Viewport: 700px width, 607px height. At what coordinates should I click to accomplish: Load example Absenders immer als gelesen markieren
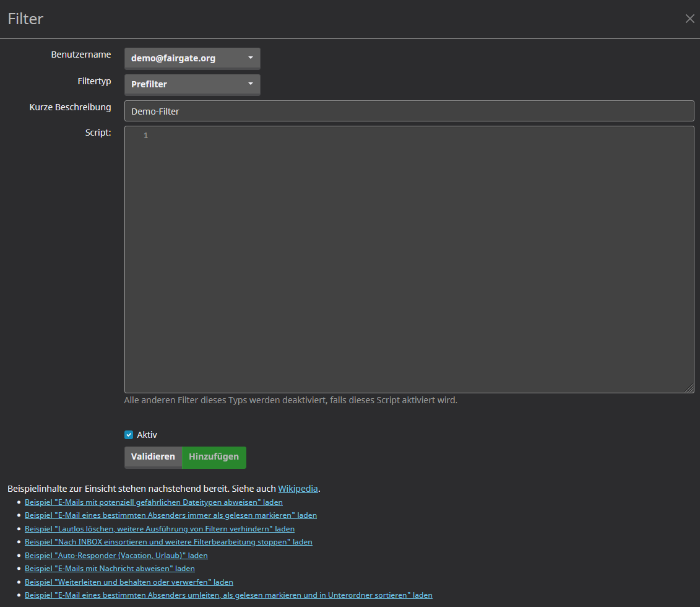click(171, 515)
